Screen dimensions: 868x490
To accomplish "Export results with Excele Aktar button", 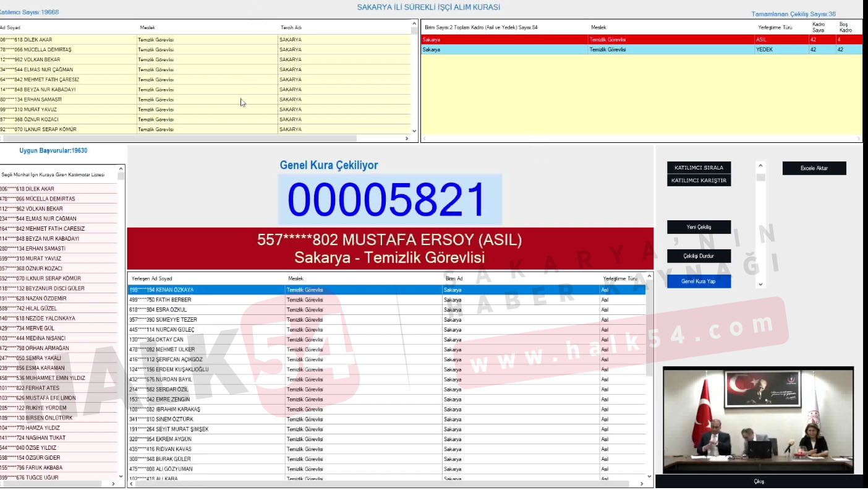I will [x=814, y=168].
